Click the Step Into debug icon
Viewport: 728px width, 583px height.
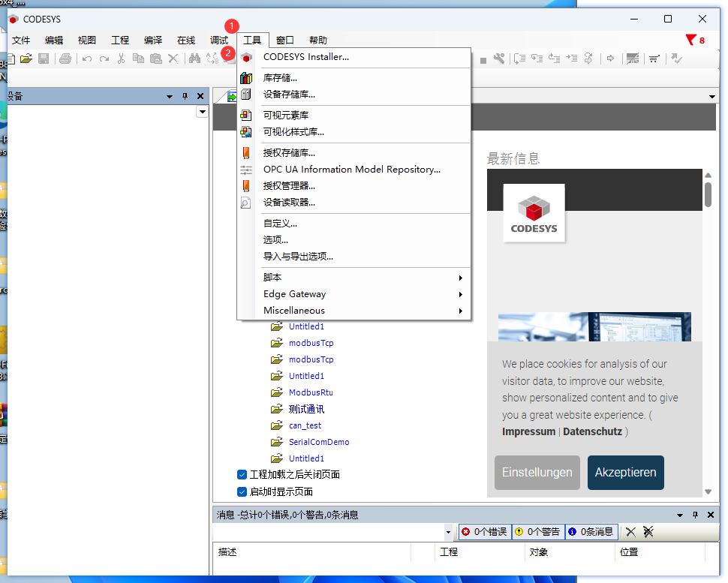tap(537, 59)
